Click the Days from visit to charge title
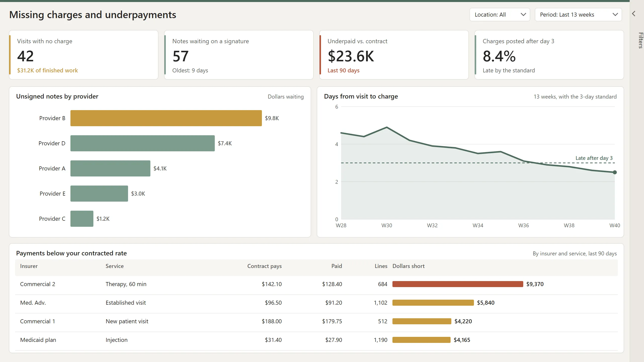 pyautogui.click(x=361, y=96)
